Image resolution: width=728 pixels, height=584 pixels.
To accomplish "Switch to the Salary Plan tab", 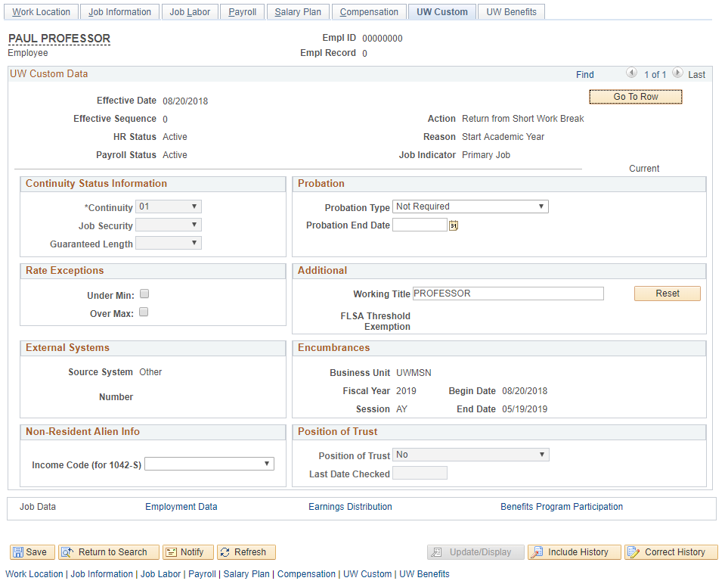I will coord(298,11).
